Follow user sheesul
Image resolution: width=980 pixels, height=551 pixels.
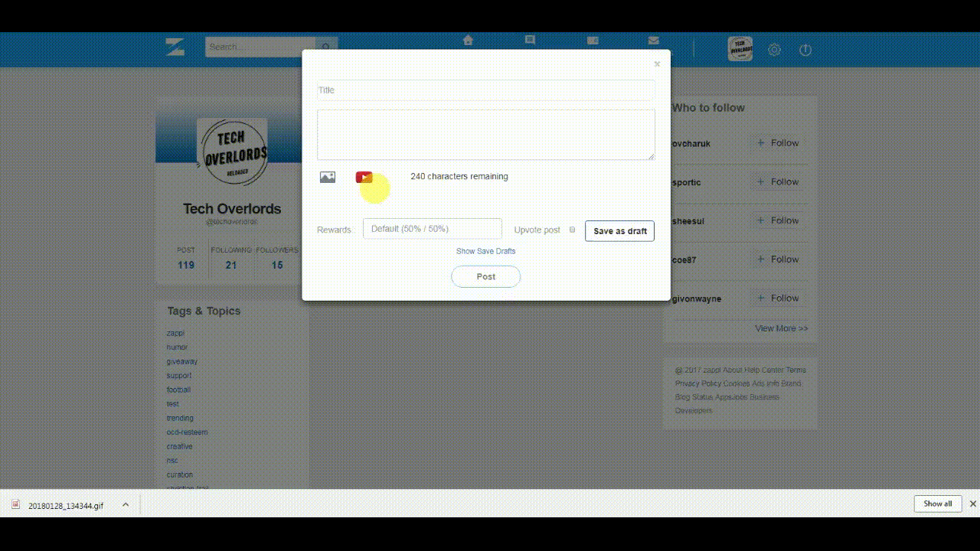coord(777,220)
